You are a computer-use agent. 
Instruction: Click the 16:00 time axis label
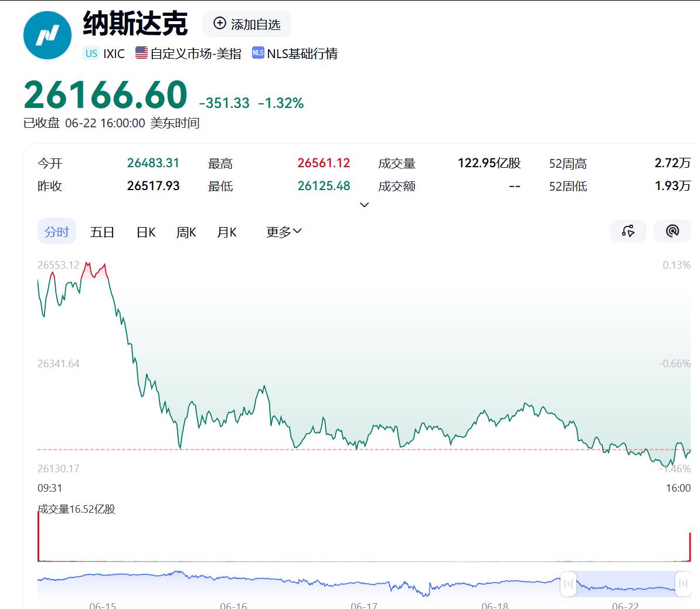pyautogui.click(x=678, y=488)
